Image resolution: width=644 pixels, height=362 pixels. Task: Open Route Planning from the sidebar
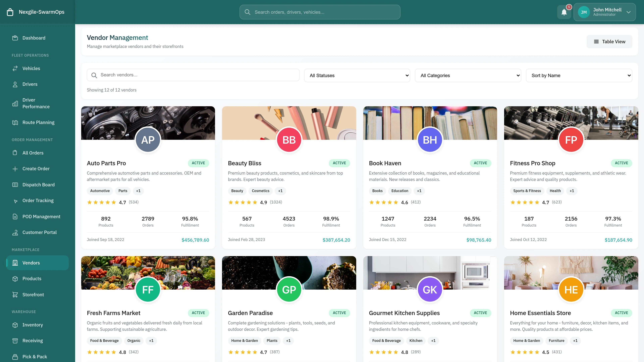point(38,122)
